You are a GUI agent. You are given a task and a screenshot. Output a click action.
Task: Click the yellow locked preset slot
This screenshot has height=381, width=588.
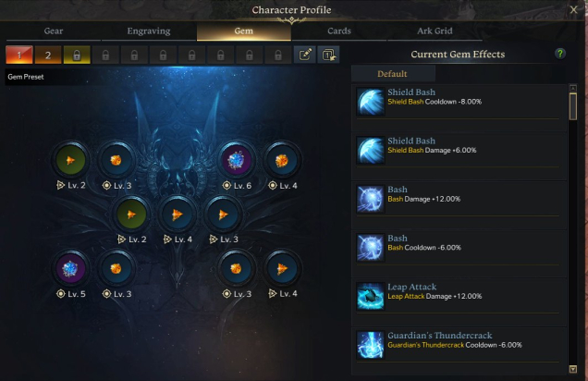[77, 55]
